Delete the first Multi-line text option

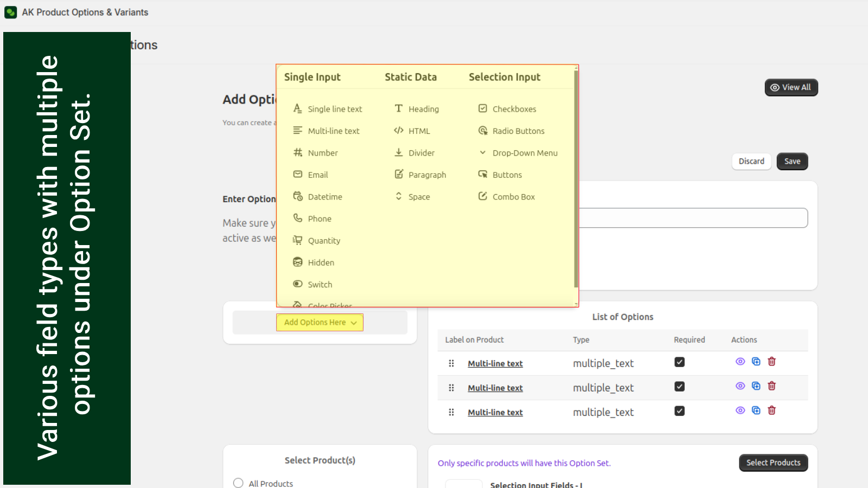(x=771, y=362)
